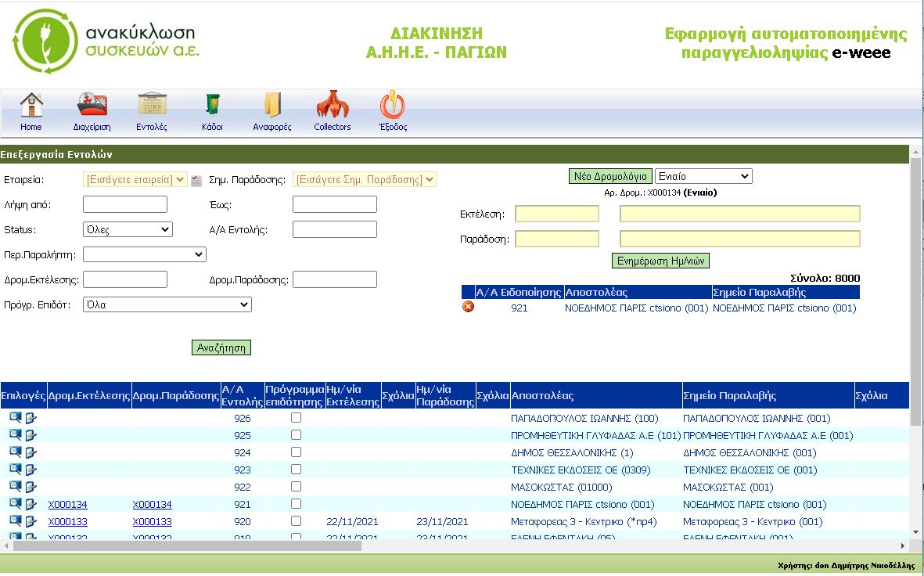
Task: Open the Status dropdown showing Όλες
Action: (x=128, y=229)
